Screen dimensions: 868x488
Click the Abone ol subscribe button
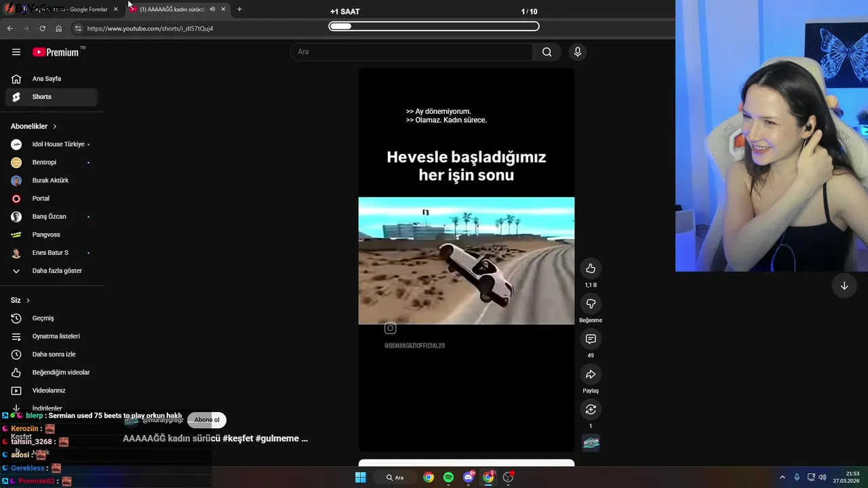[207, 420]
